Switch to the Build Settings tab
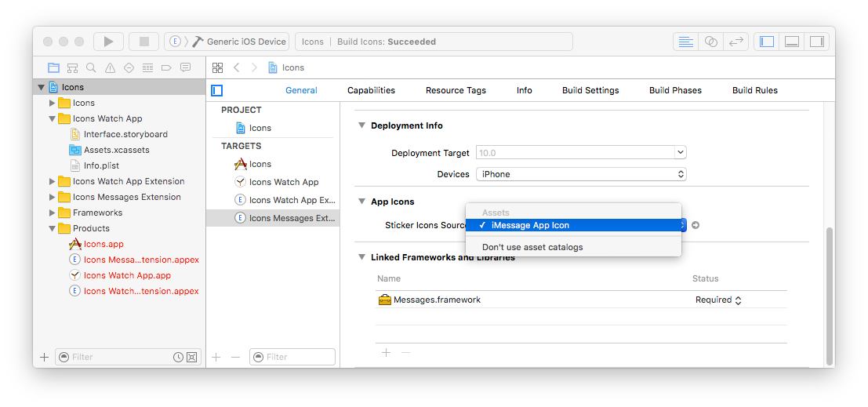 click(590, 90)
